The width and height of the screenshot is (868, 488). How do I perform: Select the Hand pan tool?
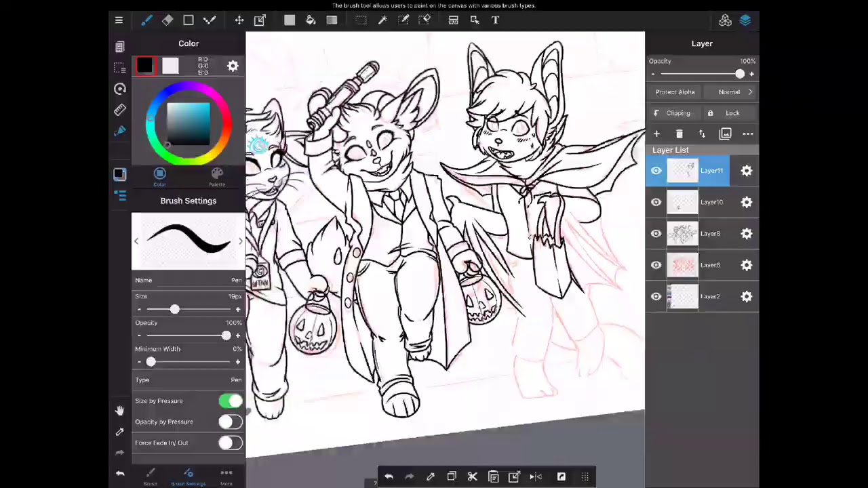point(120,410)
